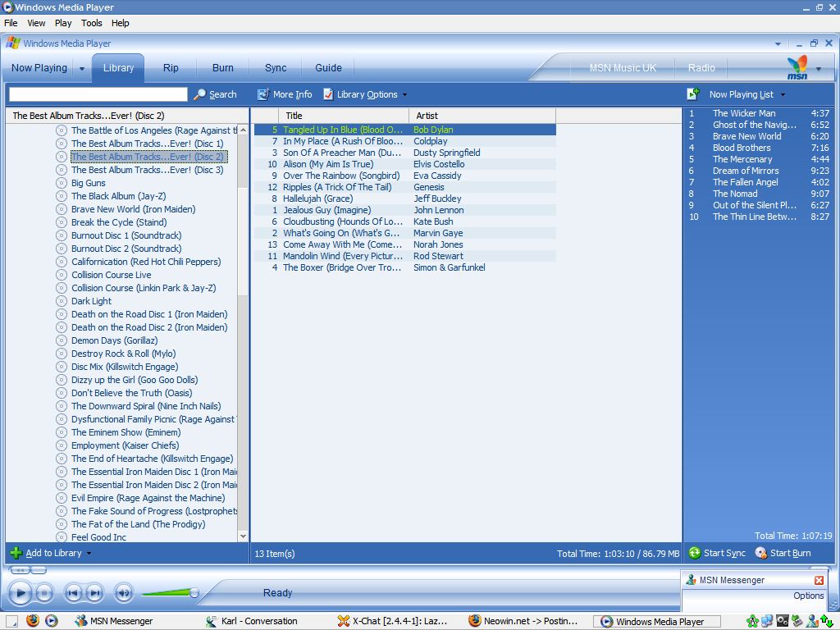This screenshot has width=840, height=630.
Task: Select Californication (Red Hot Chili Peppers) album
Action: pos(146,262)
